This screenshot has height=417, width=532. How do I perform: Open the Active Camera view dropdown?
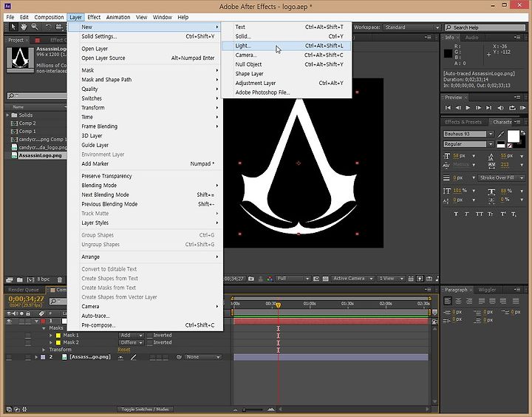pyautogui.click(x=352, y=279)
